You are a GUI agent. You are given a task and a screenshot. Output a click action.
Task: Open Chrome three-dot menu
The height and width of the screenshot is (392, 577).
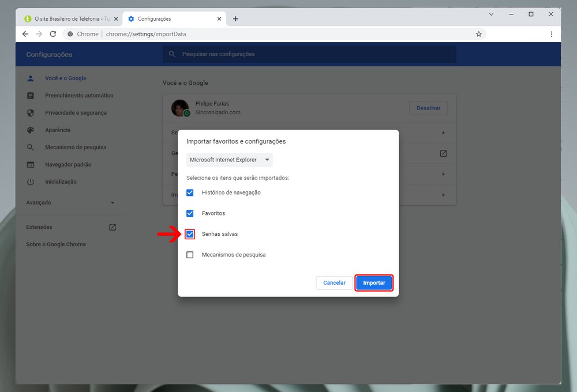click(551, 34)
